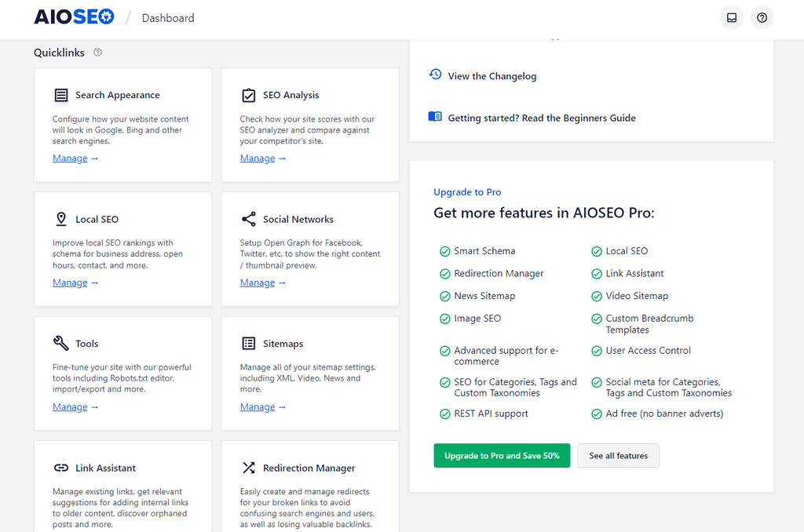Click Tools card title

tap(86, 344)
